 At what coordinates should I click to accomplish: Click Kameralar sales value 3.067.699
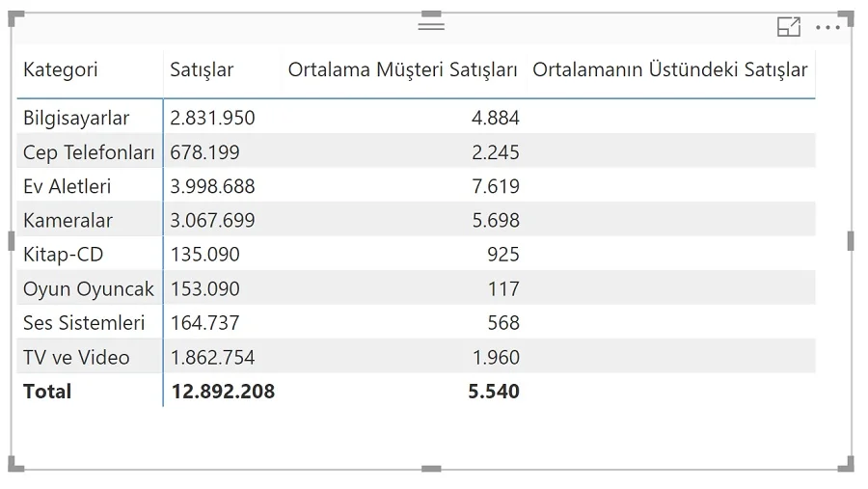[212, 221]
